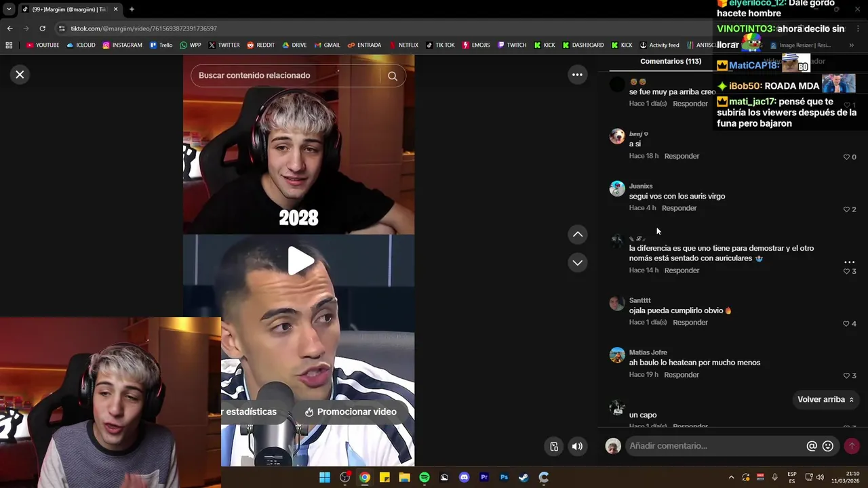The image size is (868, 488).
Task: Select the Comentarios (113) tab
Action: pos(671,61)
